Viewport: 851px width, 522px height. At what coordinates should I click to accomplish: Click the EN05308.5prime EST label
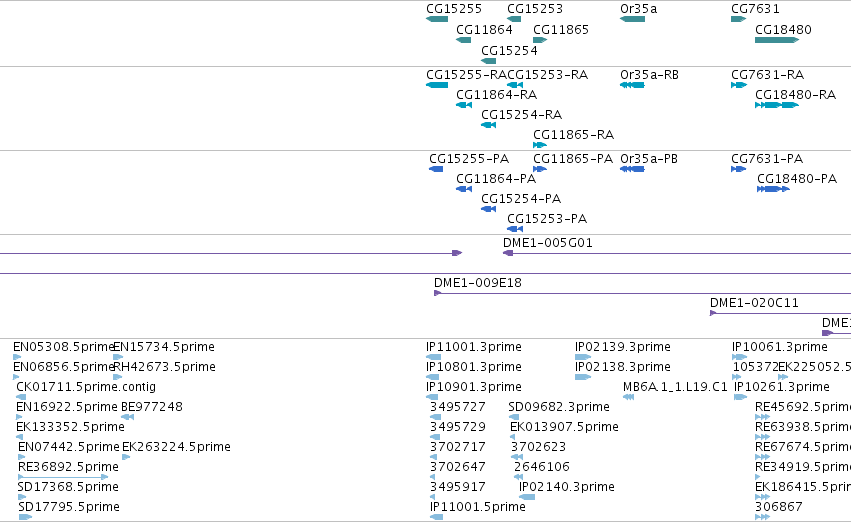point(63,347)
